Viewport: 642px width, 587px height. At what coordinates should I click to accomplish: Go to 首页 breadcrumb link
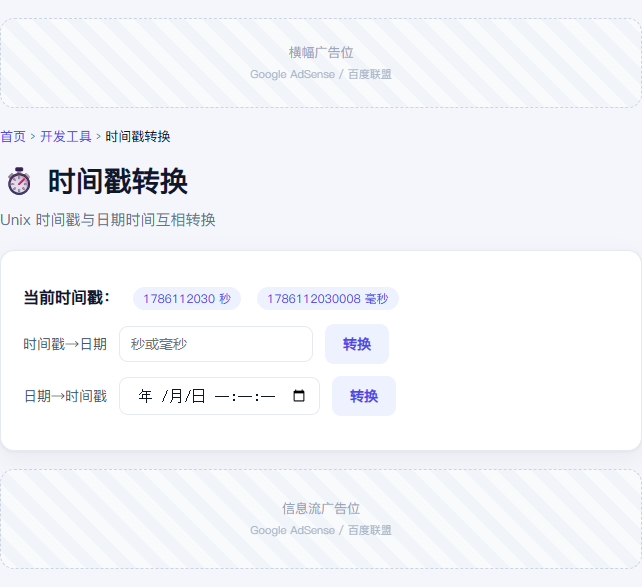tap(13, 136)
